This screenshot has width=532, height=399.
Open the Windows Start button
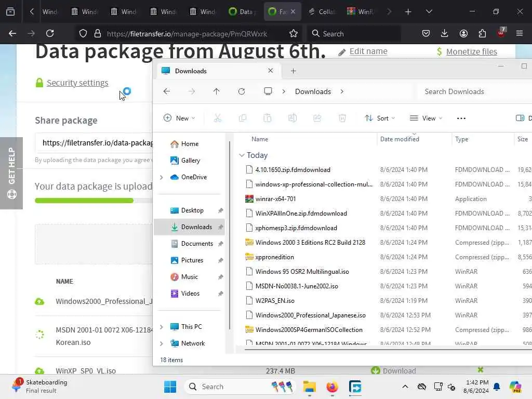170,387
